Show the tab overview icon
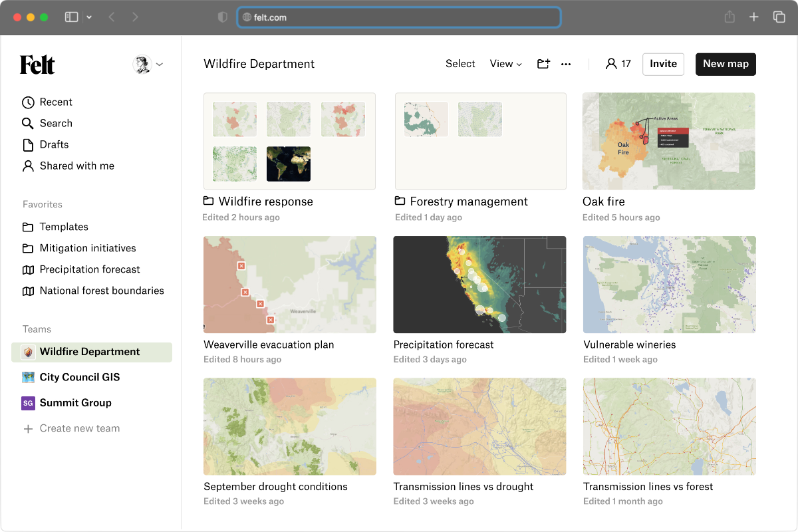Image resolution: width=798 pixels, height=532 pixels. tap(779, 17)
